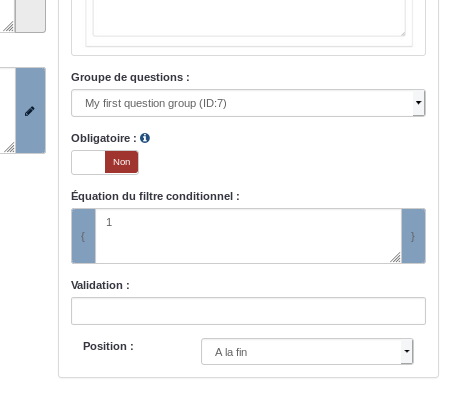Click the left curly brace button
The image size is (450, 395).
point(83,236)
